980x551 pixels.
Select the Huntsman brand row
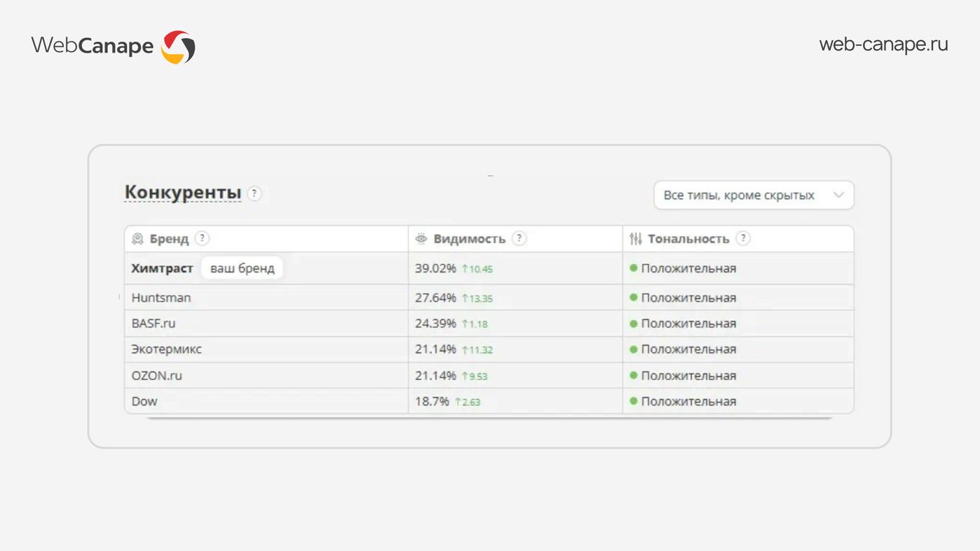pos(489,298)
